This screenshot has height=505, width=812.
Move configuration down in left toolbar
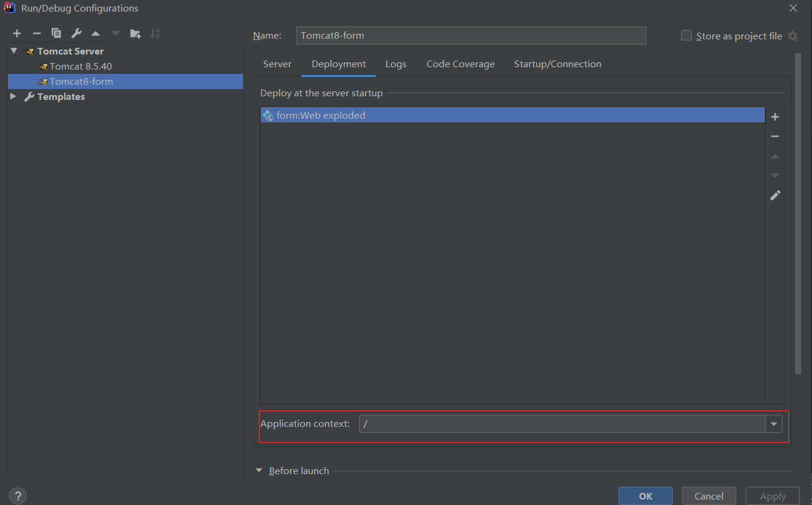pyautogui.click(x=115, y=33)
